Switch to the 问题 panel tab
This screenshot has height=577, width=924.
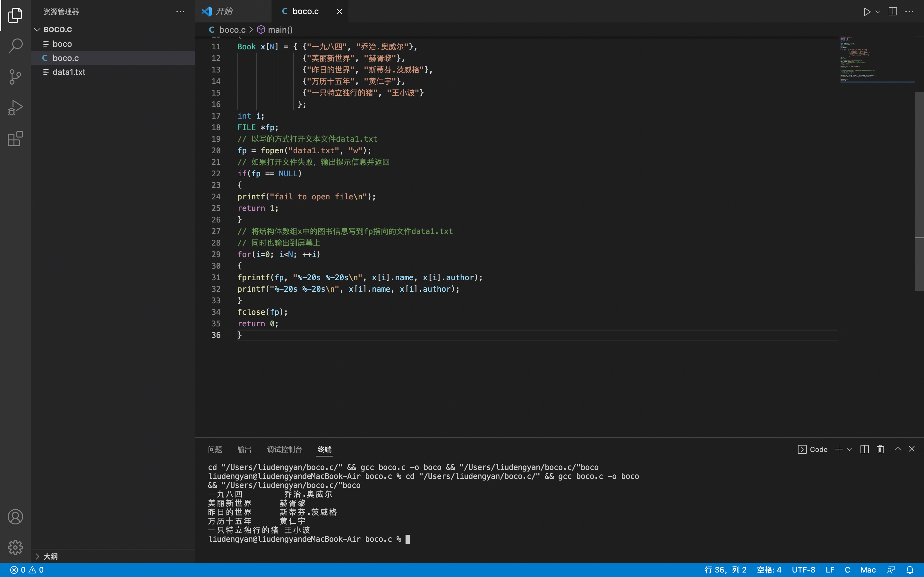(215, 449)
